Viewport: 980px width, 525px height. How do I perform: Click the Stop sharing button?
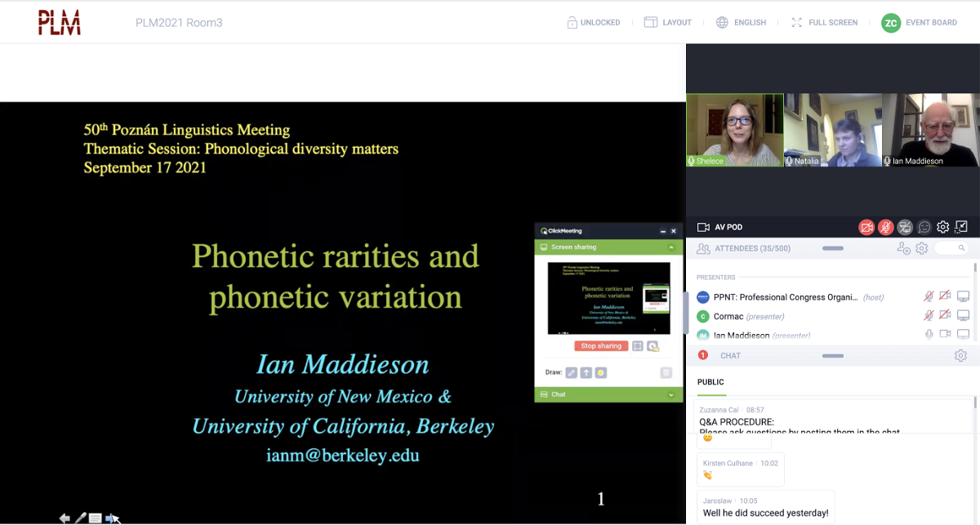tap(601, 346)
